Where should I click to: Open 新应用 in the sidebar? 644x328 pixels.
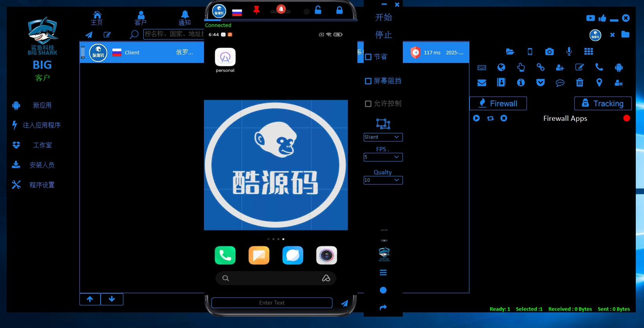pyautogui.click(x=42, y=105)
